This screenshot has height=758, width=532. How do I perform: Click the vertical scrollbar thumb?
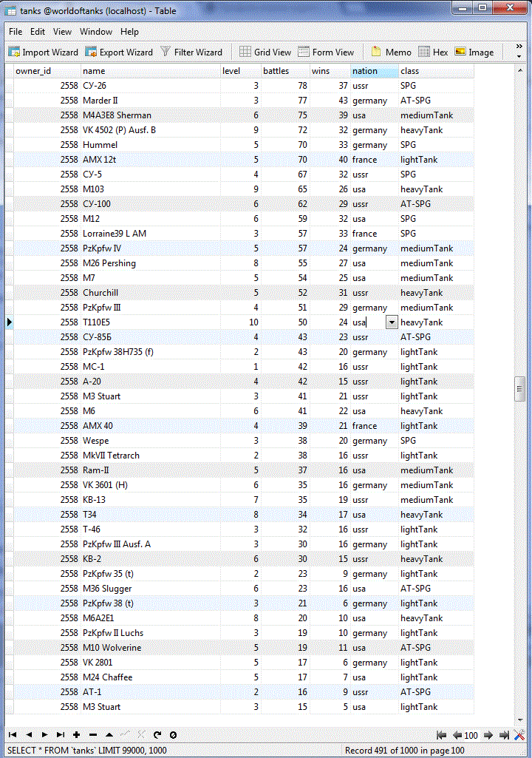(520, 389)
